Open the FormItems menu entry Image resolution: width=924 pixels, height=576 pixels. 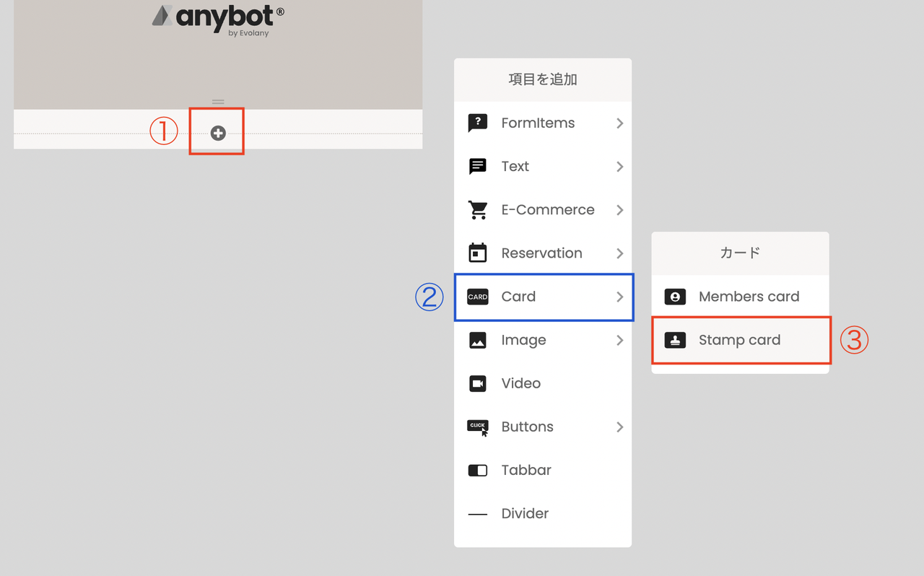543,123
